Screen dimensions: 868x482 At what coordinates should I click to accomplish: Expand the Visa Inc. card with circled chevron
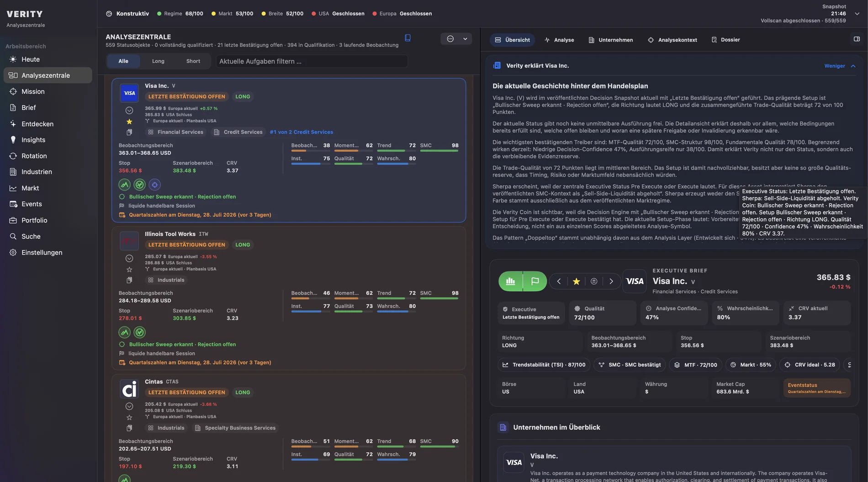pyautogui.click(x=129, y=111)
